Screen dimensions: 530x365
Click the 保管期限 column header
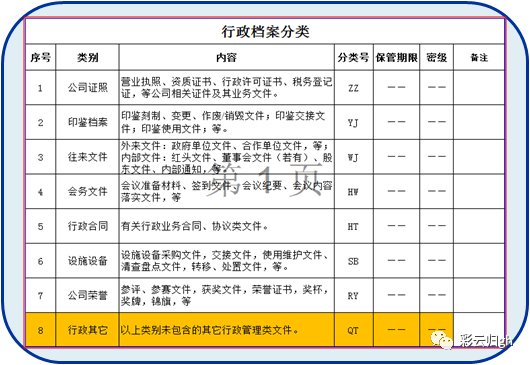(x=396, y=57)
